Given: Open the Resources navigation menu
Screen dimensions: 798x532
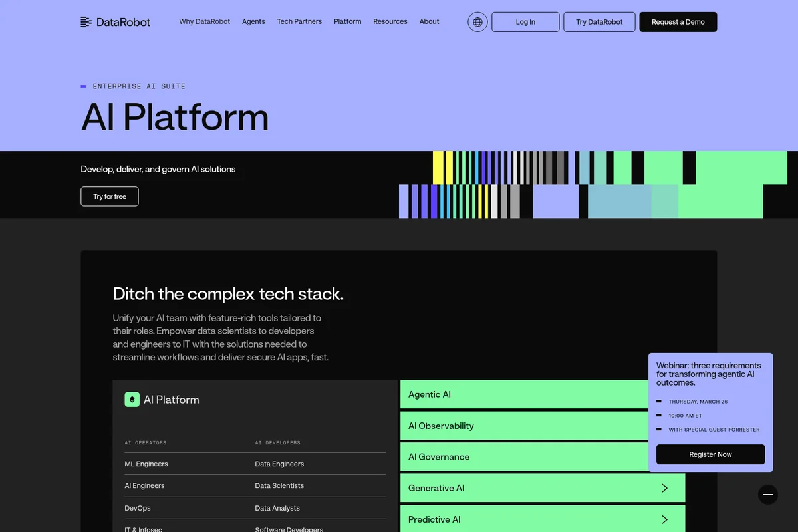Looking at the screenshot, I should [x=390, y=21].
